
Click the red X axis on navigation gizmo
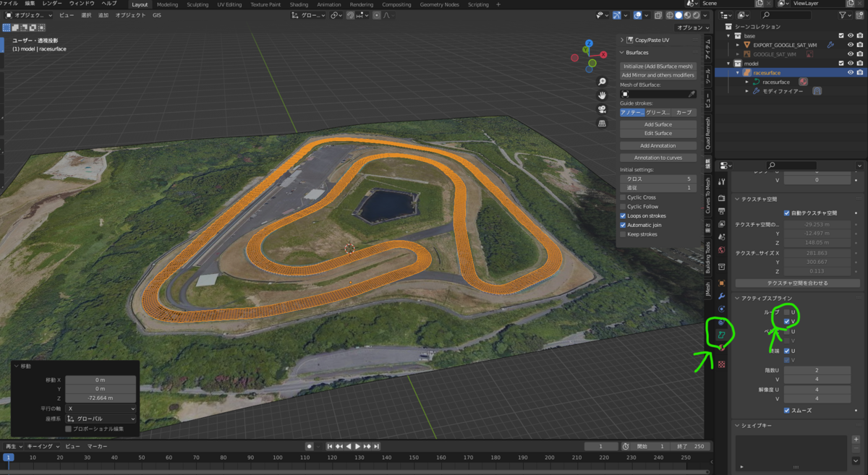603,54
